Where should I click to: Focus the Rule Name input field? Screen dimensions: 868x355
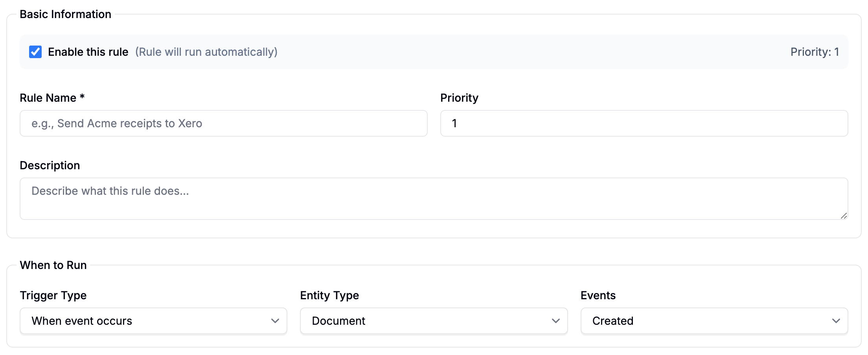coord(223,123)
